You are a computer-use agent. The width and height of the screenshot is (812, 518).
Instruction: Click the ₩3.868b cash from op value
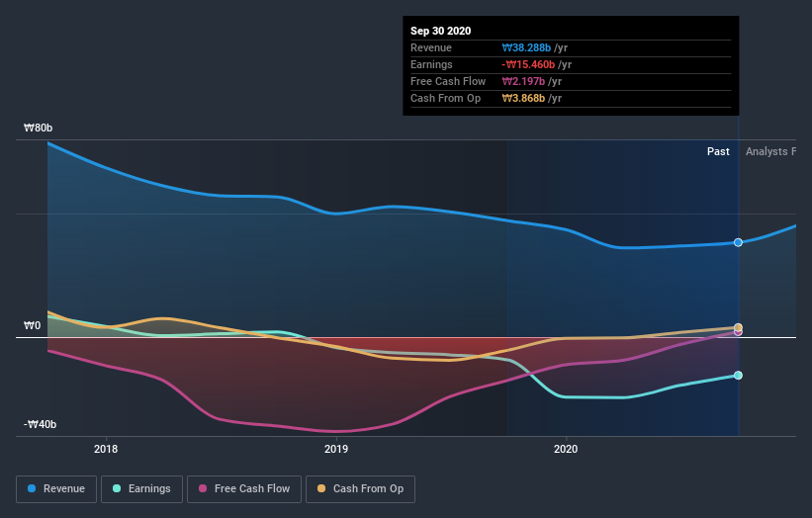pos(523,98)
